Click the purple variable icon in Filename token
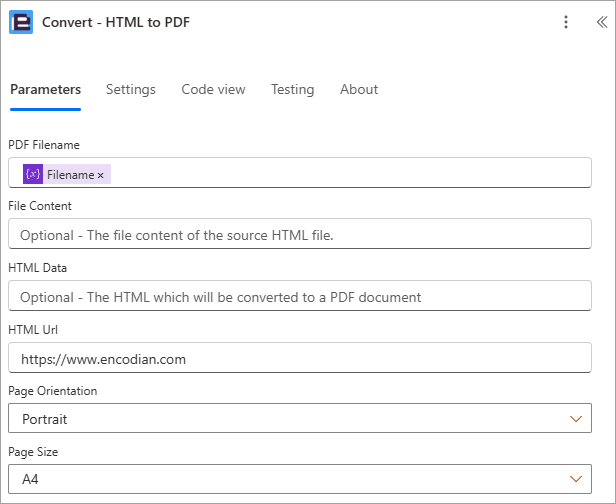Viewport: 616px width, 504px height. pyautogui.click(x=33, y=174)
